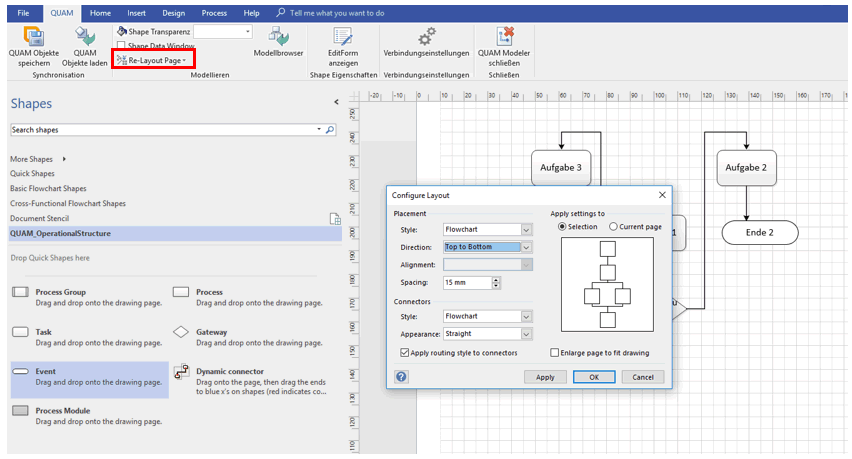This screenshot has height=459, width=852.
Task: Open the Modellbrowser icon
Action: pyautogui.click(x=278, y=36)
